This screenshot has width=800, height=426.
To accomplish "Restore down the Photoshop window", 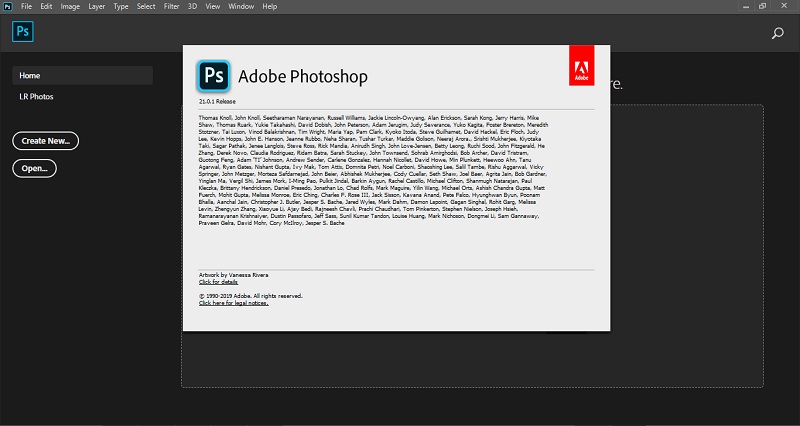I will point(762,6).
